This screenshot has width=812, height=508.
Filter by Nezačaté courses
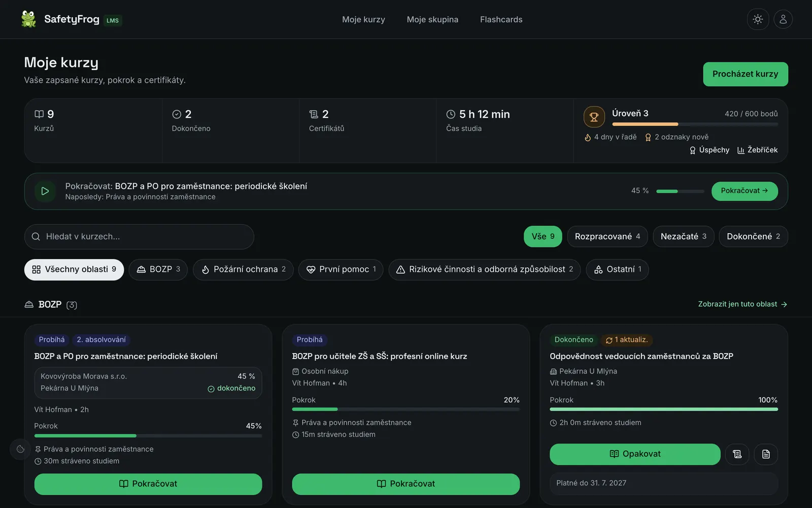tap(684, 237)
